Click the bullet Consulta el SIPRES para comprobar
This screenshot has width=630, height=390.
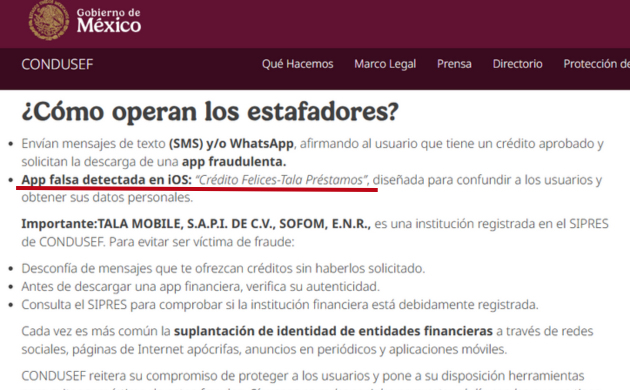[x=280, y=304]
